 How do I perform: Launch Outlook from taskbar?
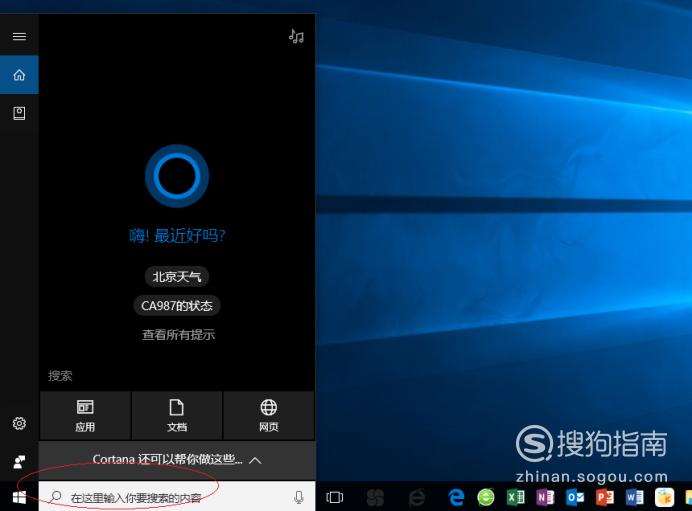tap(575, 497)
